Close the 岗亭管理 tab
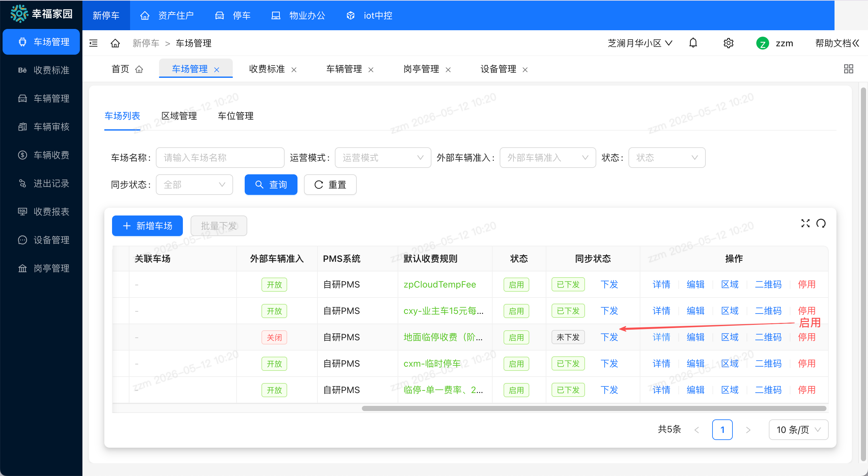Viewport: 868px width, 476px height. [x=448, y=70]
